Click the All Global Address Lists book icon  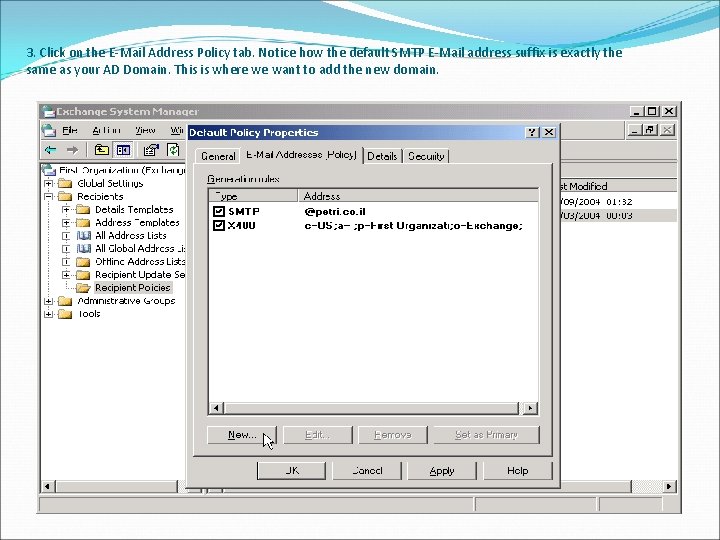[x=83, y=248]
